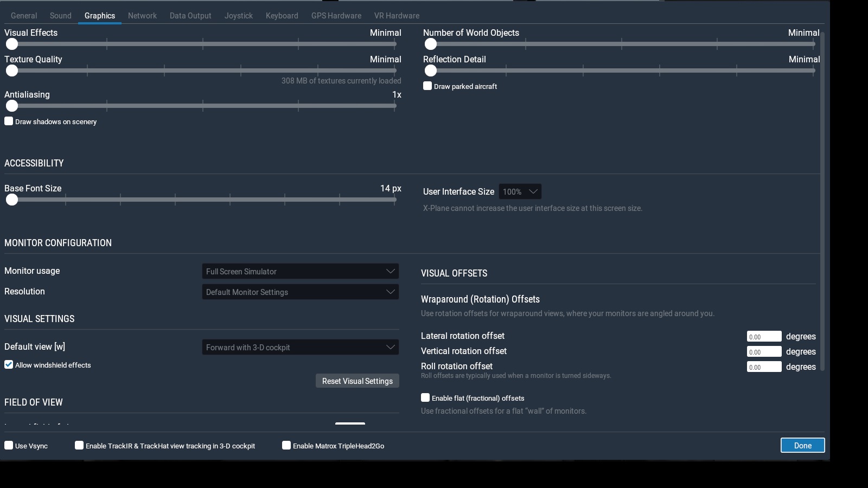Switch to the Sound tab
The image size is (868, 488).
60,16
